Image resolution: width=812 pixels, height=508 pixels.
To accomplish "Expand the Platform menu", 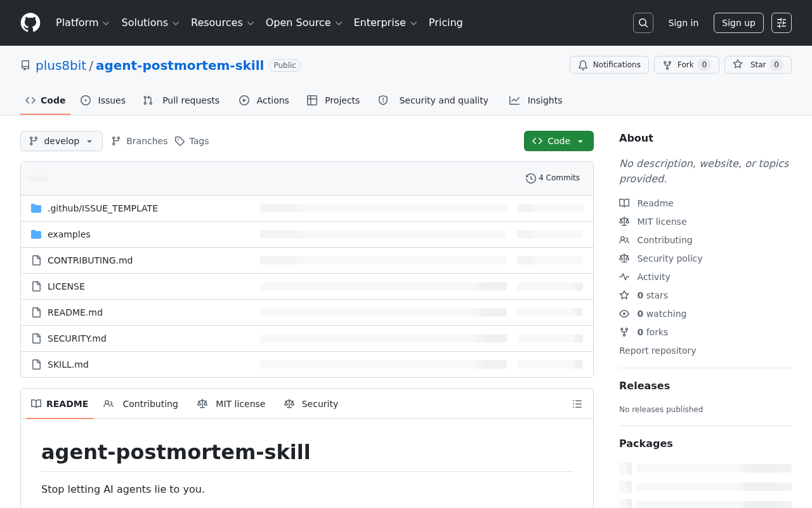I will [x=82, y=23].
